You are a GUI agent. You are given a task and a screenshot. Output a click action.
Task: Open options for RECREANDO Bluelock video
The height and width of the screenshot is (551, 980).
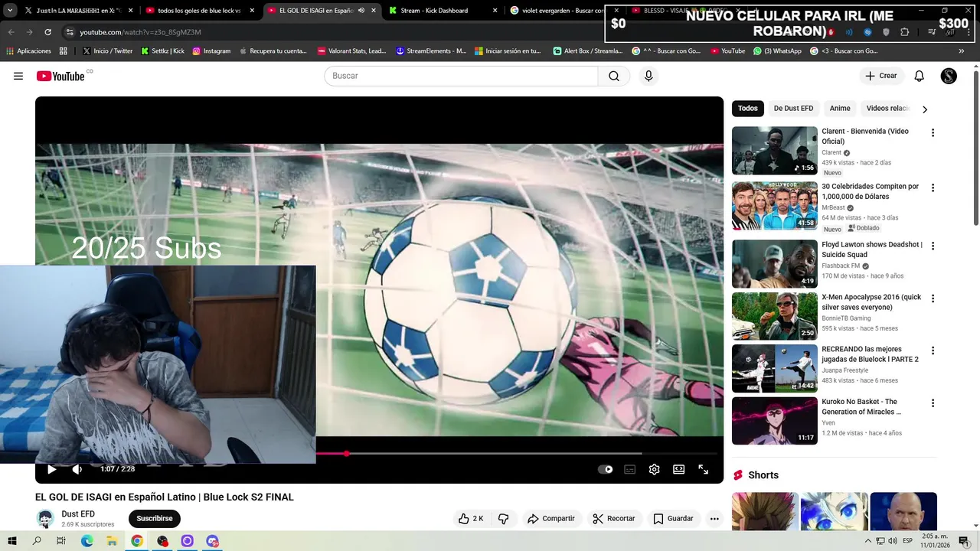point(933,350)
